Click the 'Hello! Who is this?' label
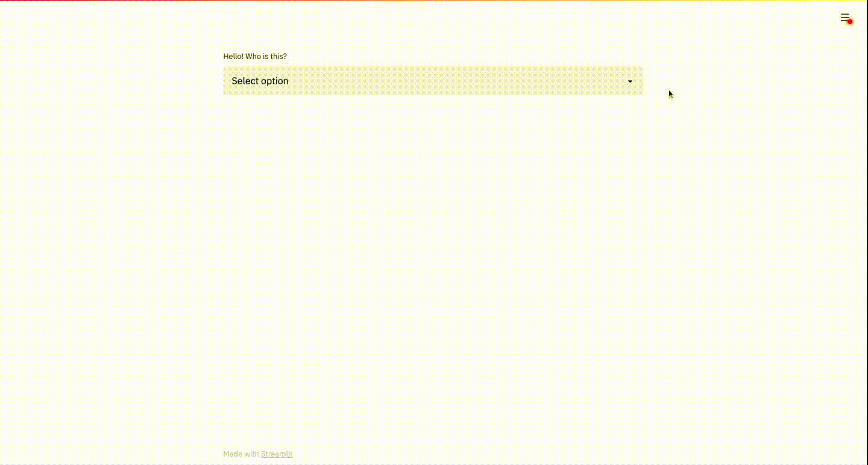Screen dimensions: 868x465 coord(255,56)
